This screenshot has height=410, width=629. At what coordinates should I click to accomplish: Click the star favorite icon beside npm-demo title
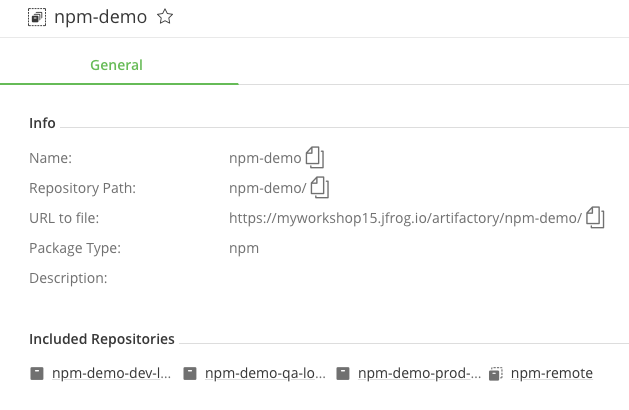tap(165, 17)
